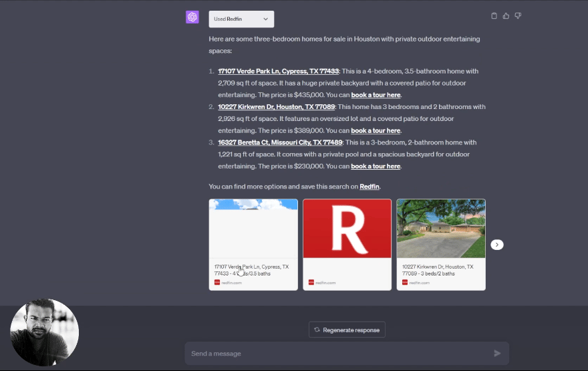Image resolution: width=588 pixels, height=371 pixels.
Task: Click book a tour here for Verde Park
Action: 376,95
